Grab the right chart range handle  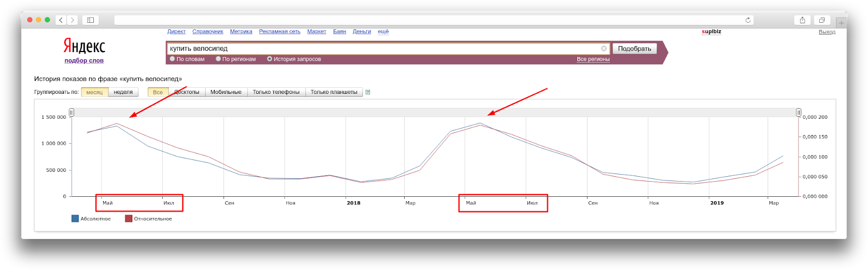click(x=799, y=112)
